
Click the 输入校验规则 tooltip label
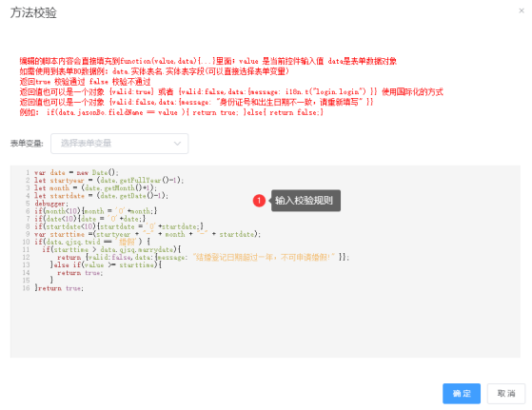tap(304, 201)
